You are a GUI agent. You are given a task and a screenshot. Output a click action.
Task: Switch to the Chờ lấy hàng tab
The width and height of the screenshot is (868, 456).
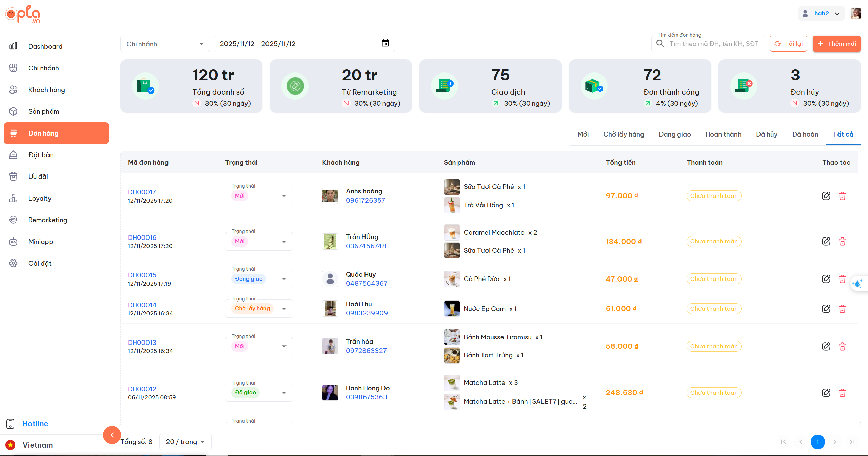pyautogui.click(x=624, y=134)
